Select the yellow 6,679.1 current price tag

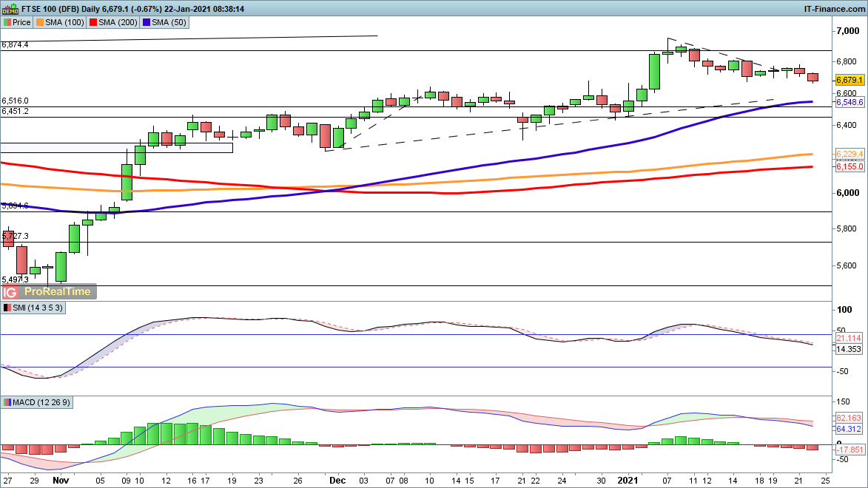[849, 80]
